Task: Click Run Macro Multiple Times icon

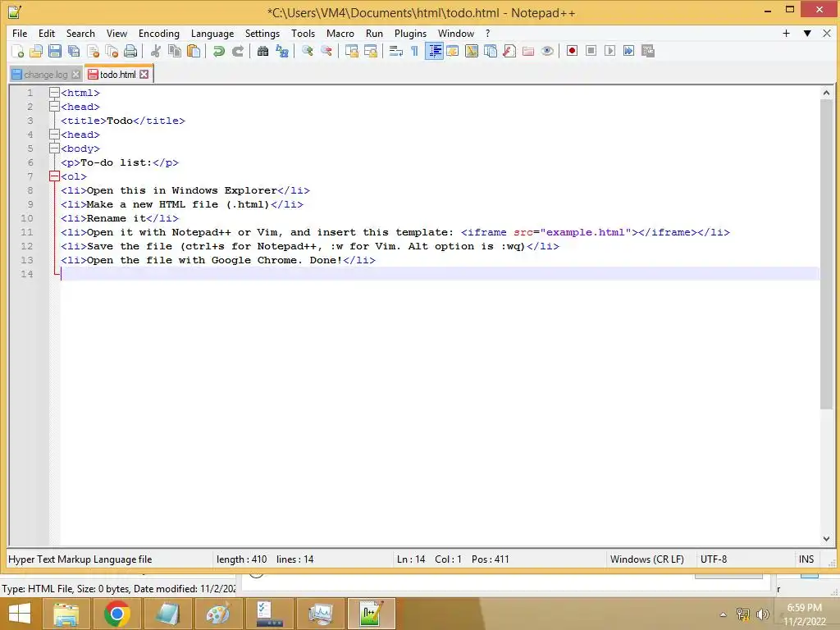Action: 629,51
